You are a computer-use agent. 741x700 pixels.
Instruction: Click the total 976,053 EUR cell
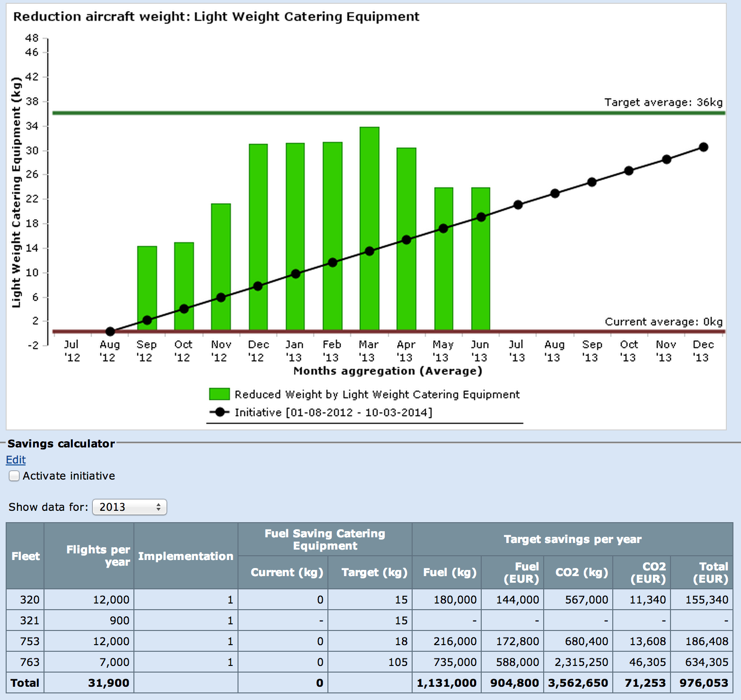click(704, 683)
